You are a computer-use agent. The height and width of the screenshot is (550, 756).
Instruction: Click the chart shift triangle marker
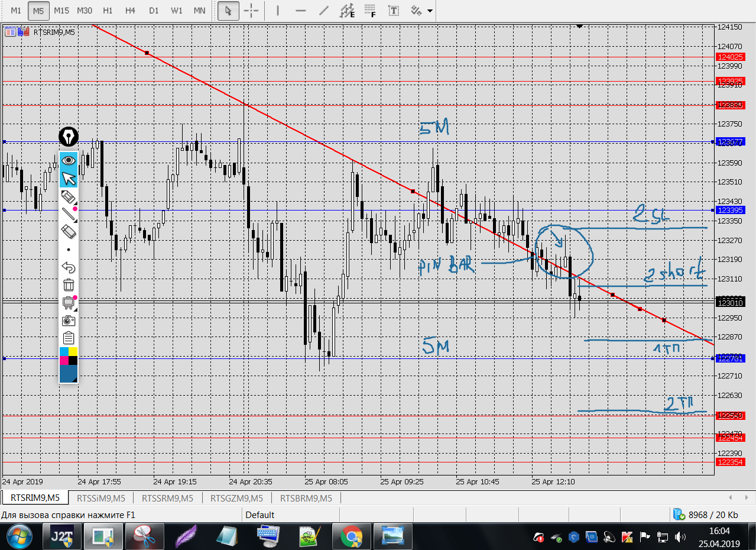(x=580, y=26)
